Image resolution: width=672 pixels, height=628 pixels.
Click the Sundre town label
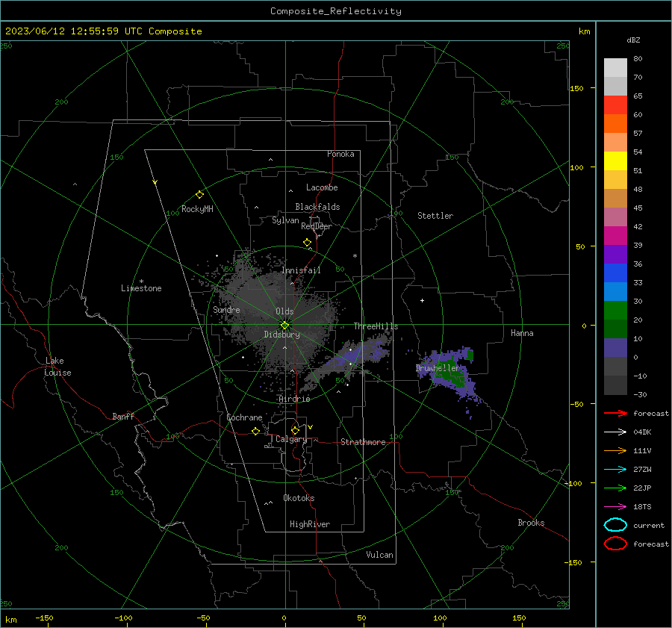tap(226, 309)
